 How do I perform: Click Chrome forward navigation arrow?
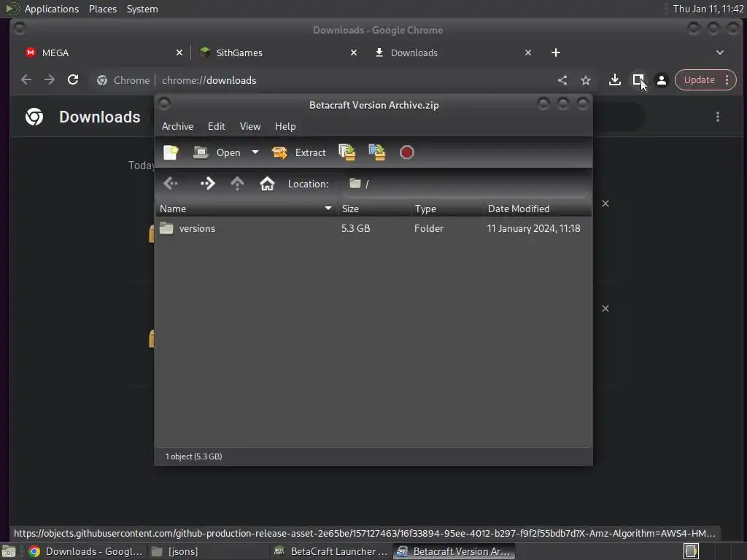point(50,80)
